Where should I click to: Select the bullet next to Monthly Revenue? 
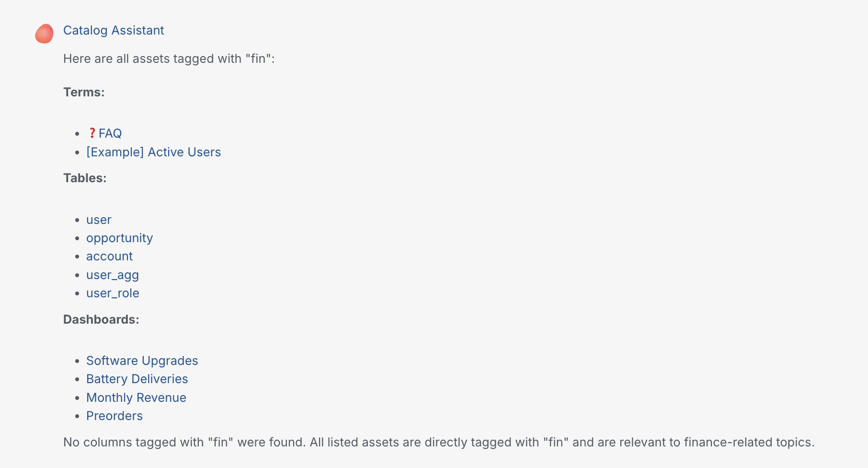click(x=77, y=398)
